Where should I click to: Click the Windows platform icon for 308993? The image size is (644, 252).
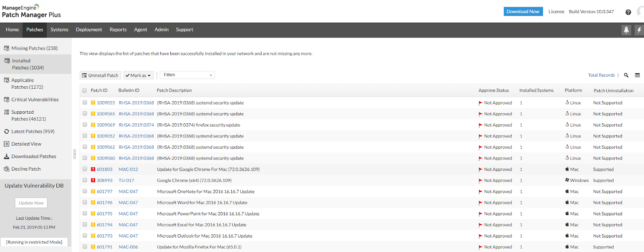[567, 180]
